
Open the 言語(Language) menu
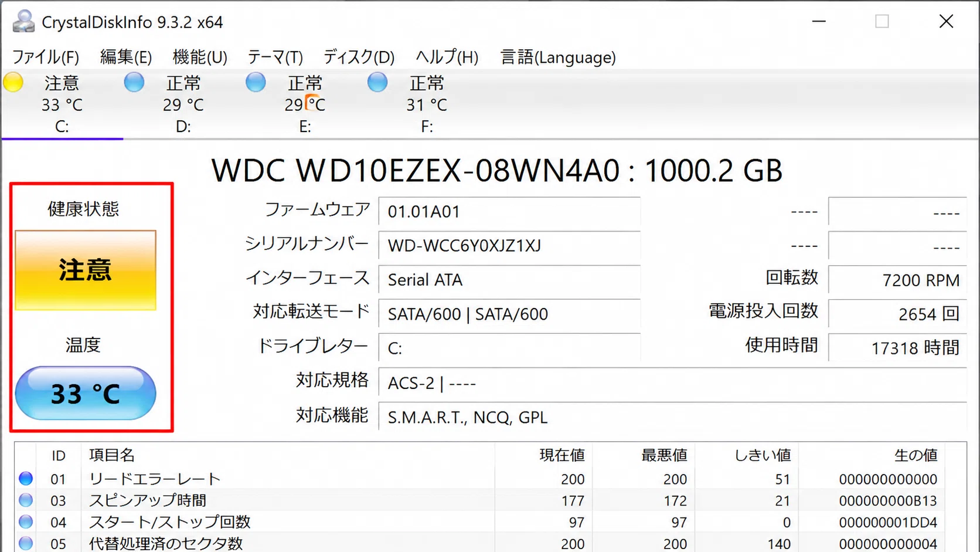point(557,57)
